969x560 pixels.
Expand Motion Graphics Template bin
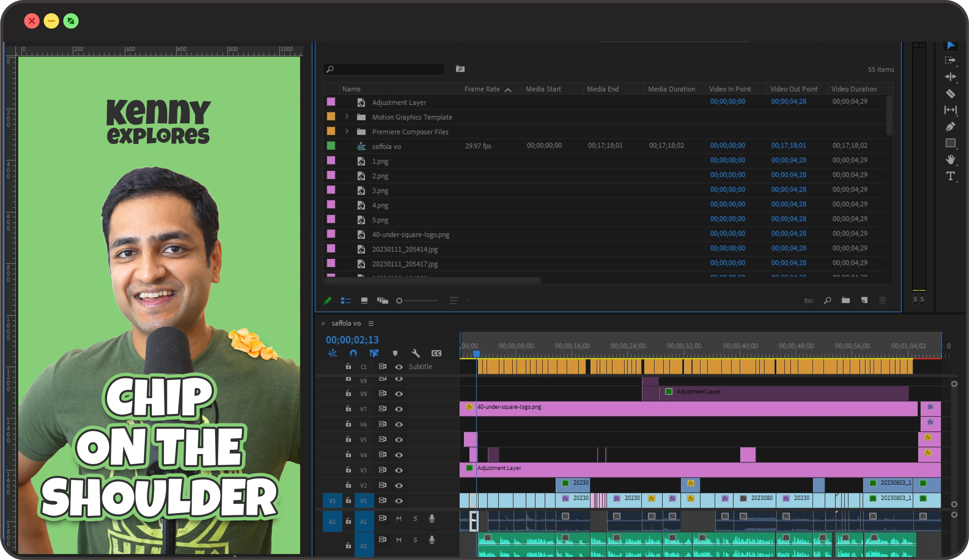347,117
